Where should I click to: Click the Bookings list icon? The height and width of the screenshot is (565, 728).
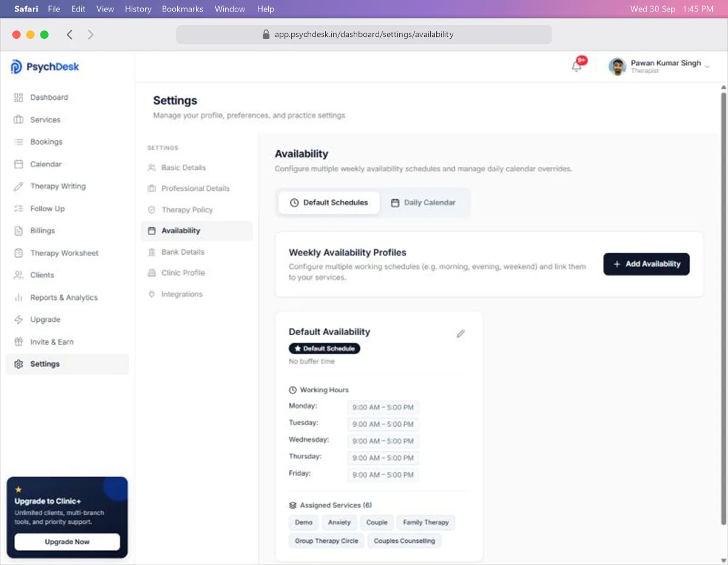pos(18,142)
